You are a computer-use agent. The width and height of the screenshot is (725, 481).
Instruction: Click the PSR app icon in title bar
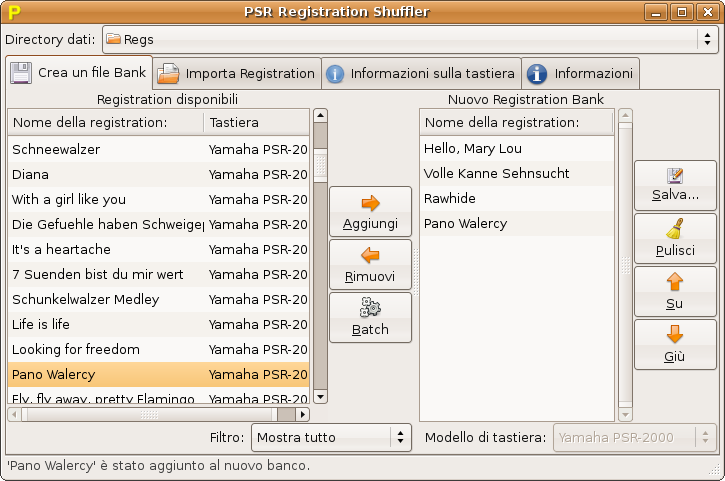pos(13,12)
